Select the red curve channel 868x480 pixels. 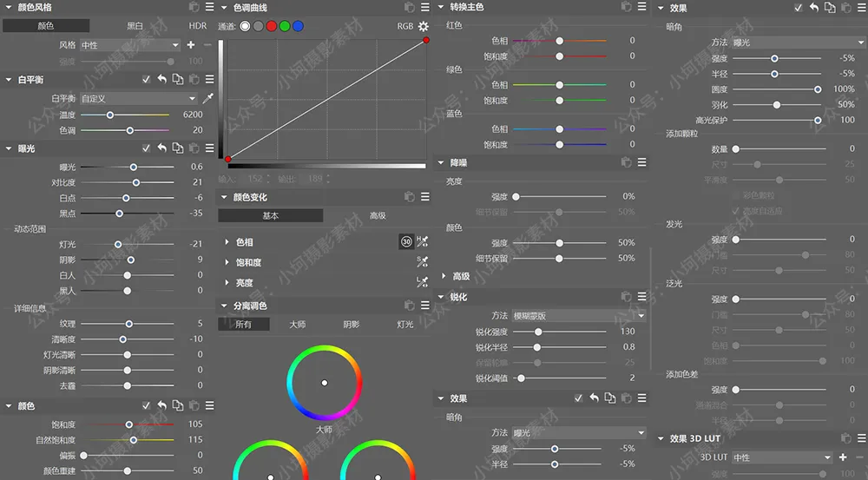click(271, 26)
